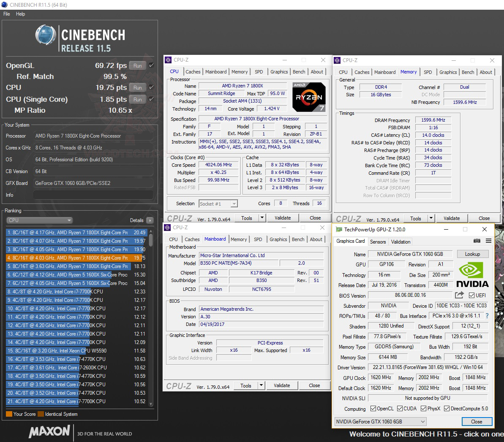Open the Ranking CPU dropdown
The height and width of the screenshot is (442, 504).
click(40, 220)
